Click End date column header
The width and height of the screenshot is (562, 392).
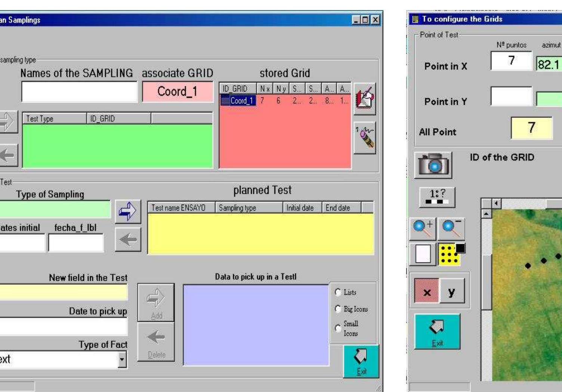(342, 208)
